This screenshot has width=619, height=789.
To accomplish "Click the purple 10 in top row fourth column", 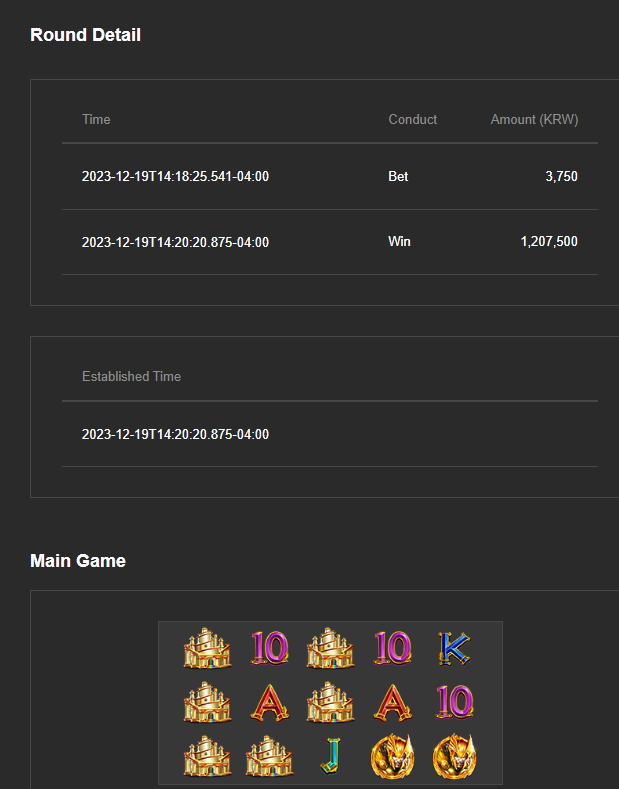I will (393, 648).
